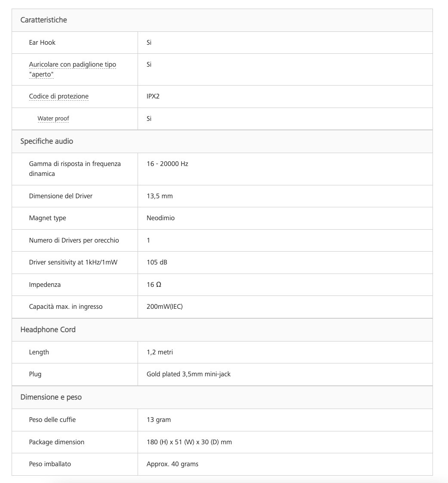
Task: Click the Neodimio magnet type value
Action: 160,218
